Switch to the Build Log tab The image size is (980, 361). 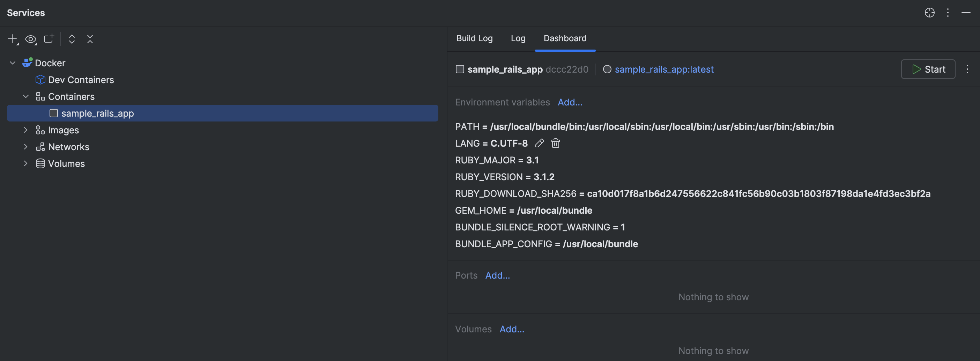point(474,38)
